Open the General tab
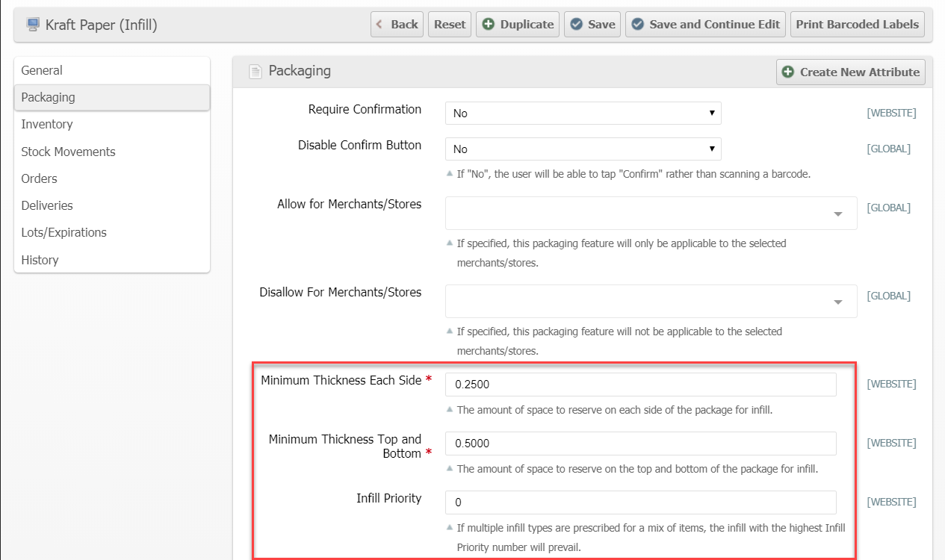Image resolution: width=945 pixels, height=560 pixels. (x=42, y=70)
